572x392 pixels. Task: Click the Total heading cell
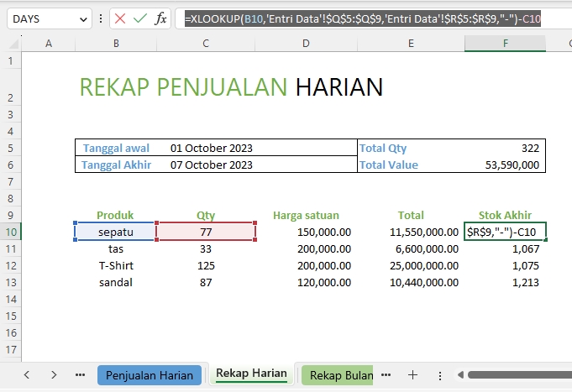(x=411, y=215)
